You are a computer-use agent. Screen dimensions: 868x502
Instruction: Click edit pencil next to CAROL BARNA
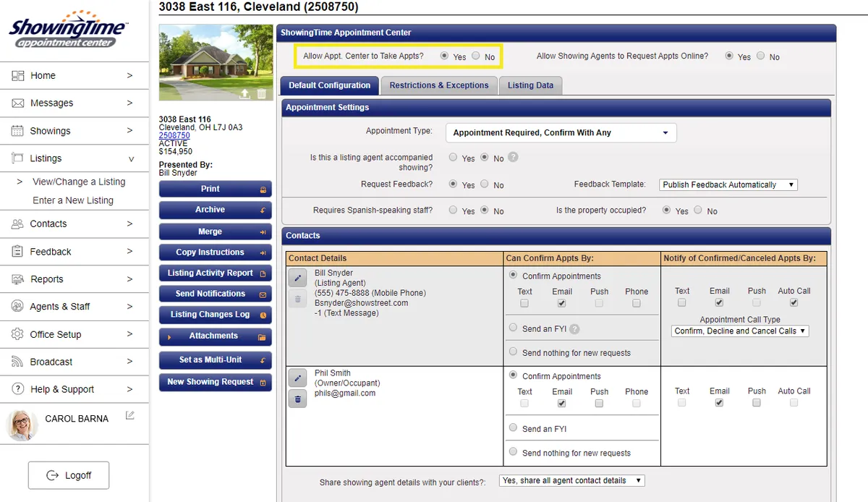coord(129,415)
